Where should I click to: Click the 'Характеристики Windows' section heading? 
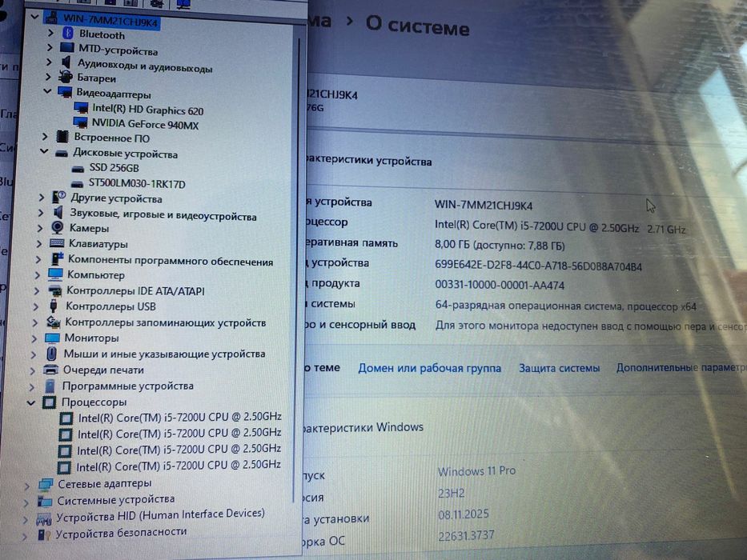pyautogui.click(x=363, y=427)
